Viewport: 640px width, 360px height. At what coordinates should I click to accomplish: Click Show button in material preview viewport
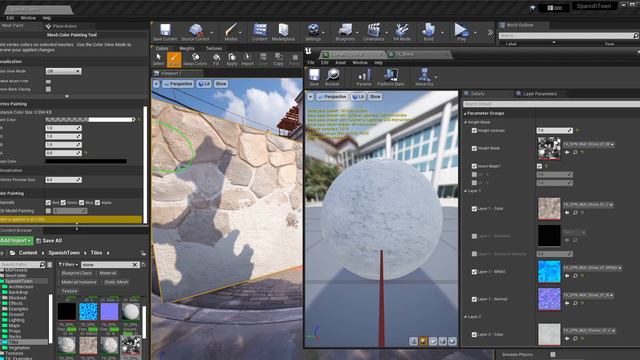tap(375, 97)
